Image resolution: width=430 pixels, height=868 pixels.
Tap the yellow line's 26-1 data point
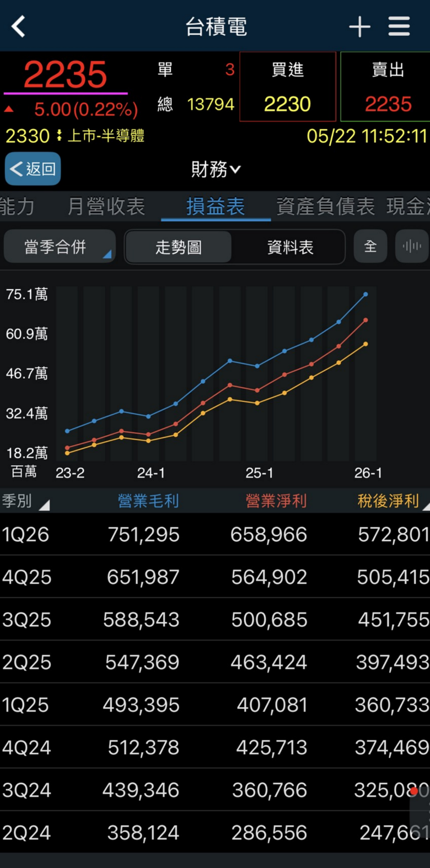[365, 344]
